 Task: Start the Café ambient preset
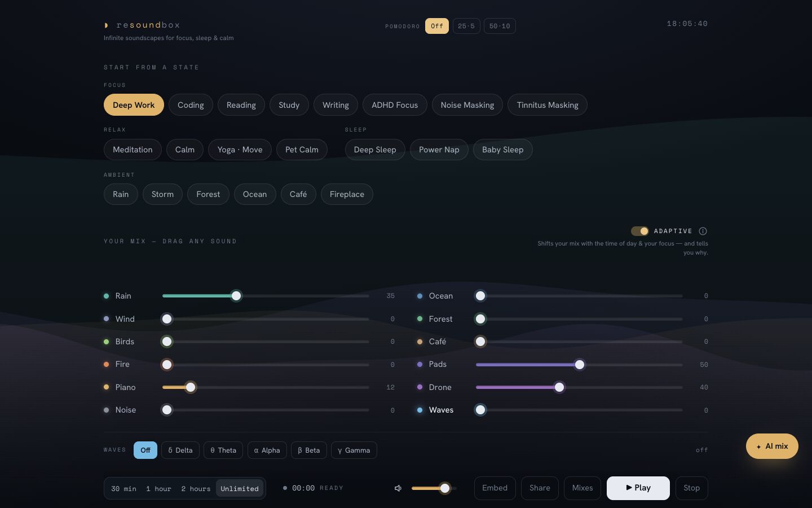pyautogui.click(x=298, y=194)
